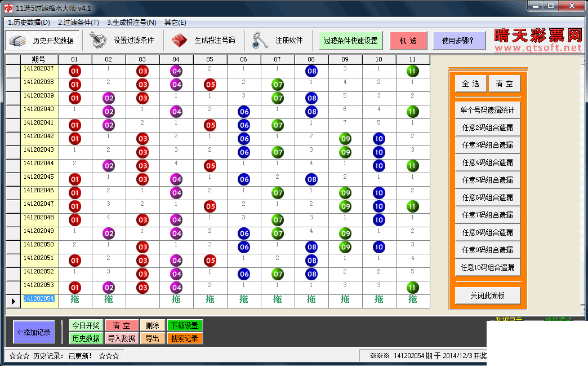Open the 1.历史数据(D) menu
The height and width of the screenshot is (366, 588).
(x=29, y=23)
